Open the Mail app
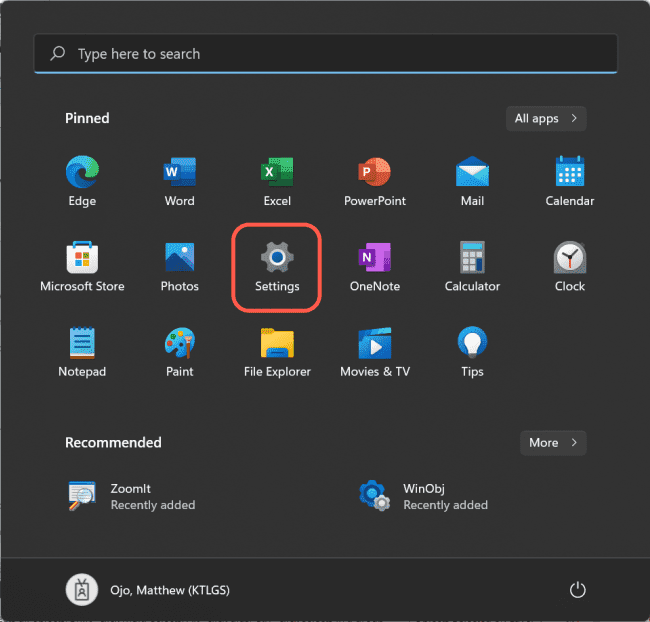The image size is (650, 622). pos(472,174)
